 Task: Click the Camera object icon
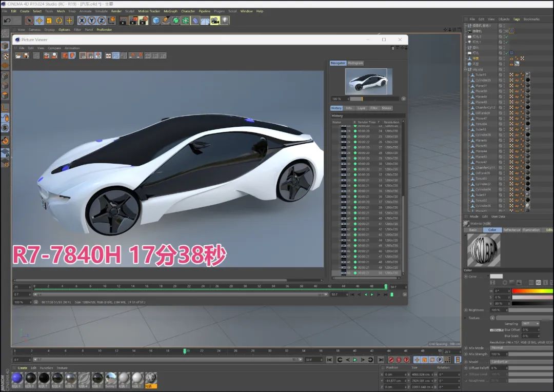click(x=215, y=21)
